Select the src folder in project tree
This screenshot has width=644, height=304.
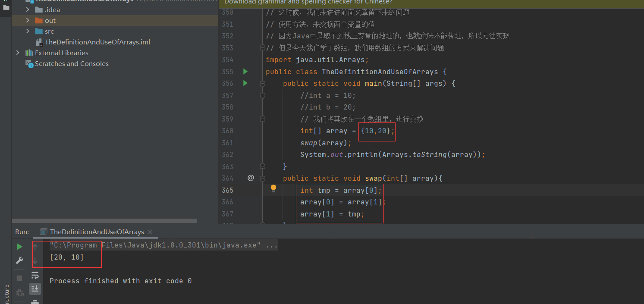coord(49,31)
